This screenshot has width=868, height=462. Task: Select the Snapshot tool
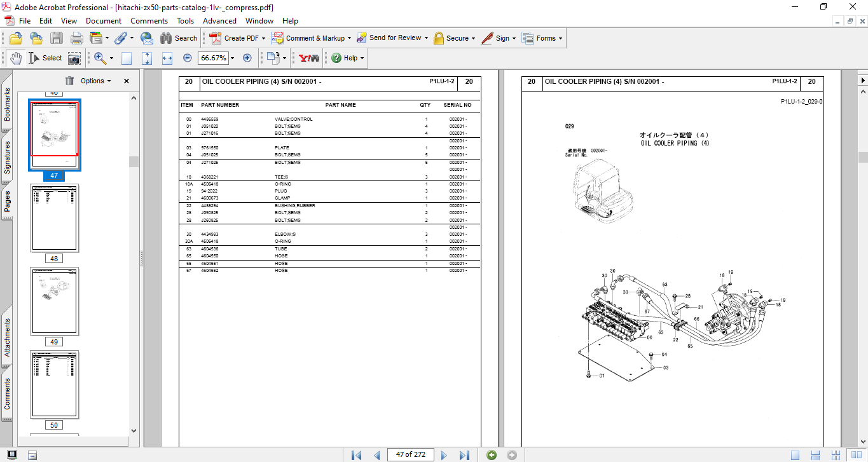coord(74,58)
